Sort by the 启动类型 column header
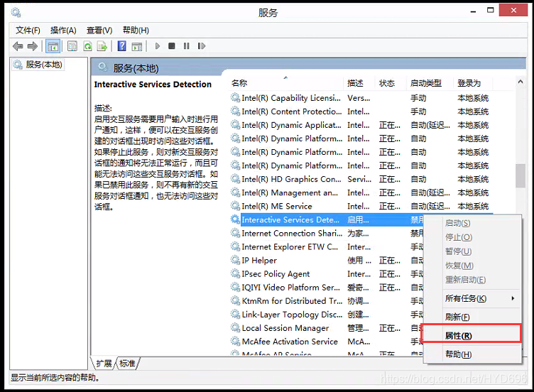Viewport: 534px width, 392px height. (x=430, y=83)
